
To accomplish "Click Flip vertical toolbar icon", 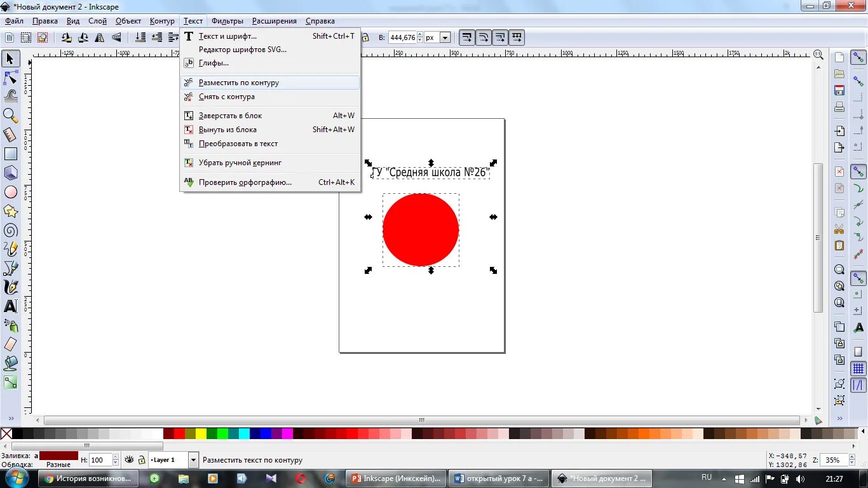I will click(117, 37).
